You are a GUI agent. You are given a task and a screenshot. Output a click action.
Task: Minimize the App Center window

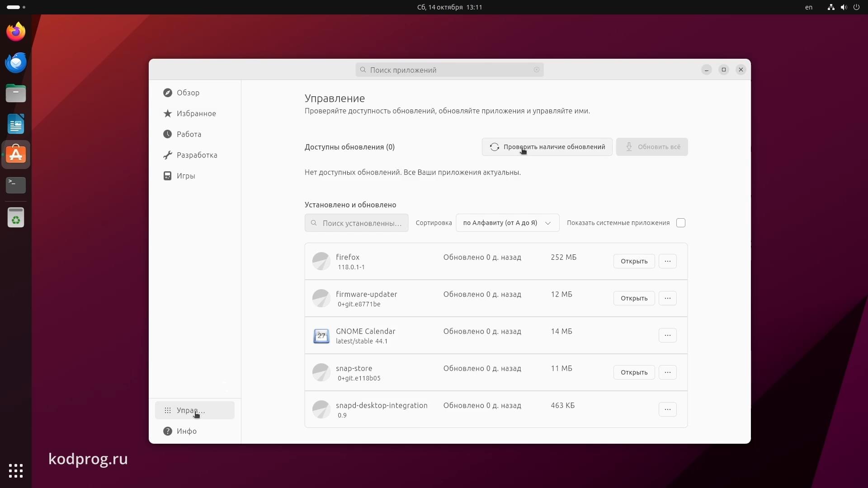coord(707,70)
